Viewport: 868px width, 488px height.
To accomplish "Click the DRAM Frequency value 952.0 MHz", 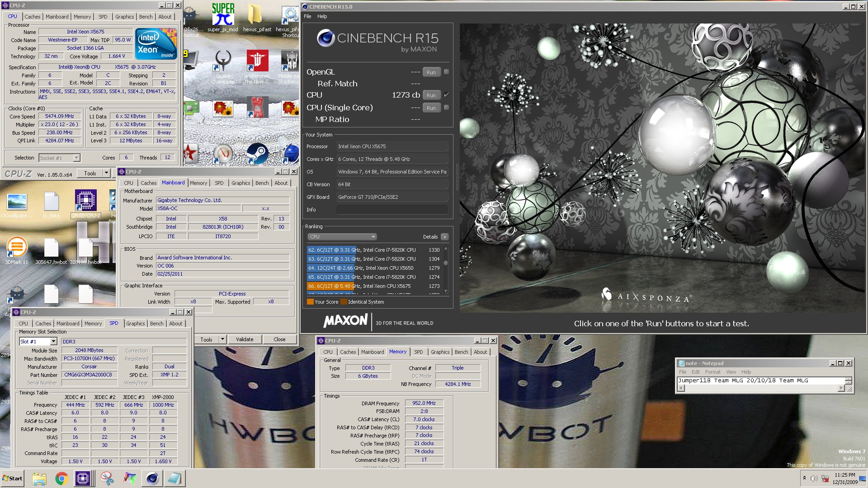I will (x=424, y=403).
